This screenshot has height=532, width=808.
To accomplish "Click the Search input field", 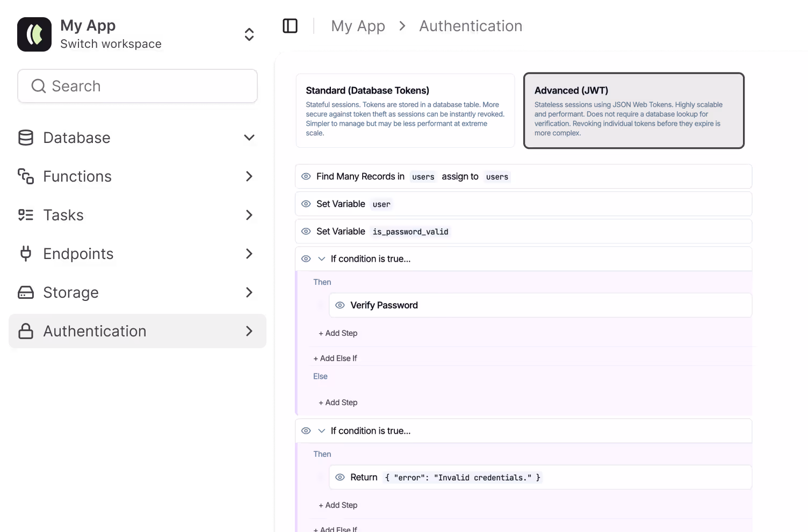I will pos(138,86).
